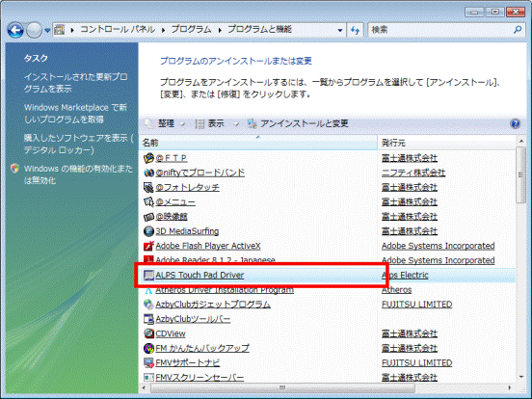Click the 検索 search input field
The height and width of the screenshot is (399, 532).
440,30
